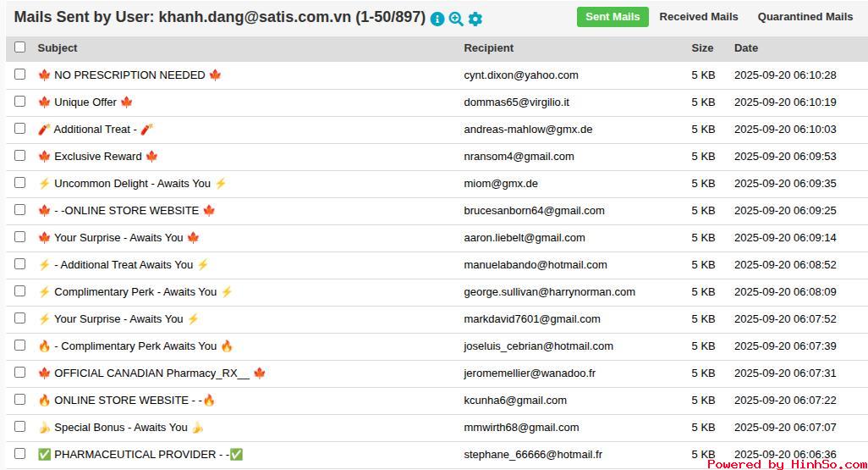Open the settings gear icon in header
The width and height of the screenshot is (868, 470).
[475, 19]
